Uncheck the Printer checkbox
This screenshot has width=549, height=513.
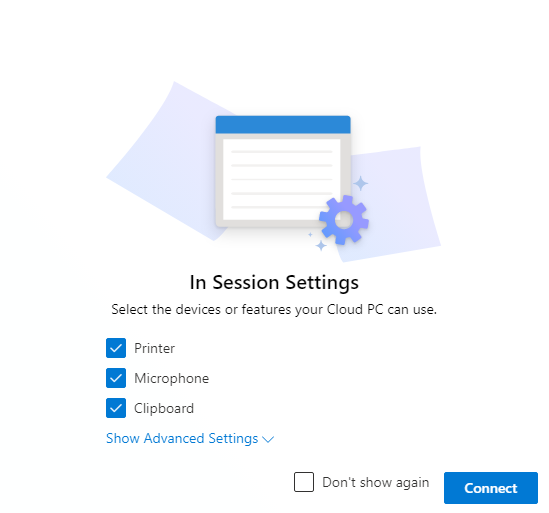pos(116,348)
